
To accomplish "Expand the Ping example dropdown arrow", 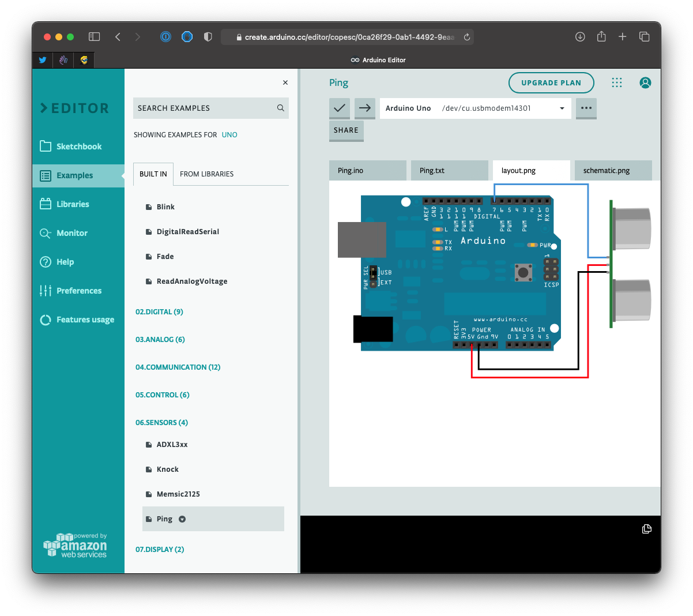I will point(182,519).
